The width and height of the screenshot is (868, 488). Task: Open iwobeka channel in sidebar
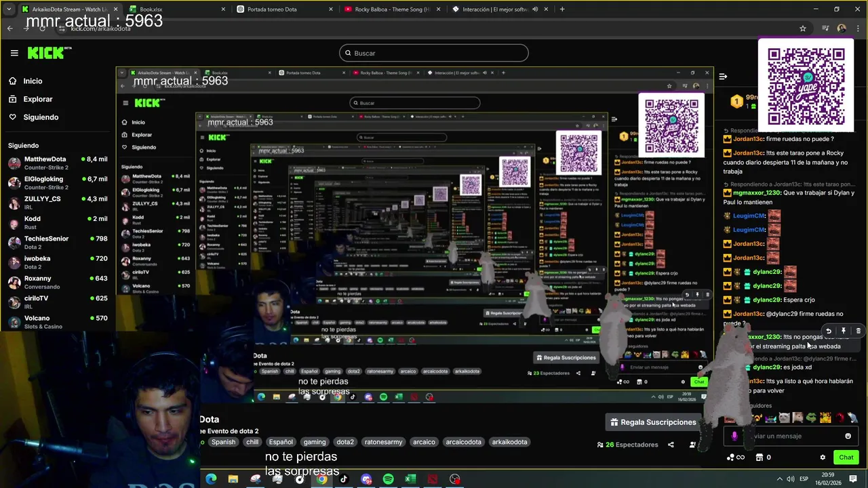58,262
